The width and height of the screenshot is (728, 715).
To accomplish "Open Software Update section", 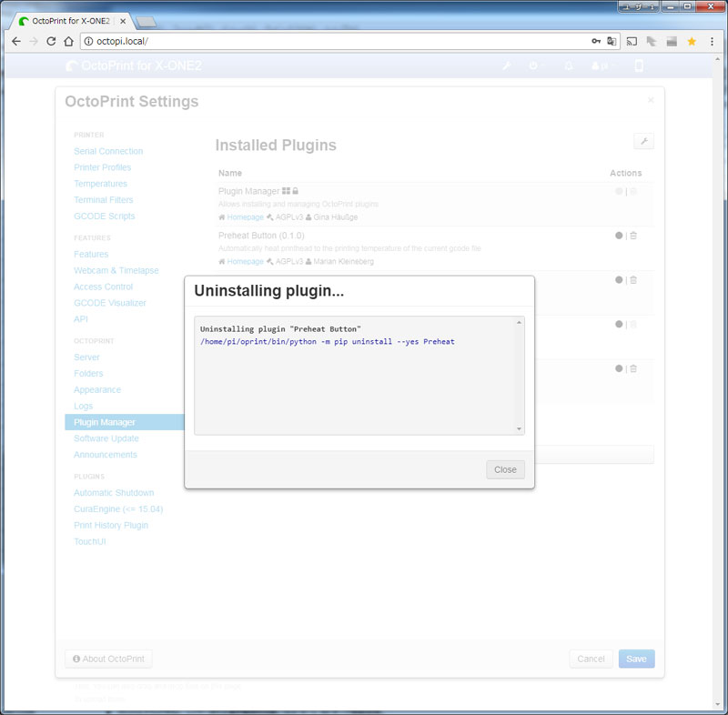I will coord(106,438).
